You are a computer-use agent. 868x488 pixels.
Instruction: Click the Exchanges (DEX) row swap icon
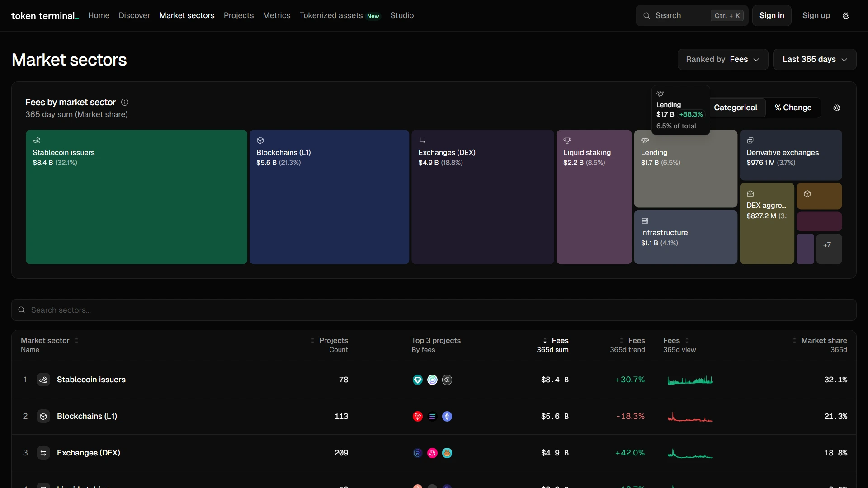click(43, 453)
